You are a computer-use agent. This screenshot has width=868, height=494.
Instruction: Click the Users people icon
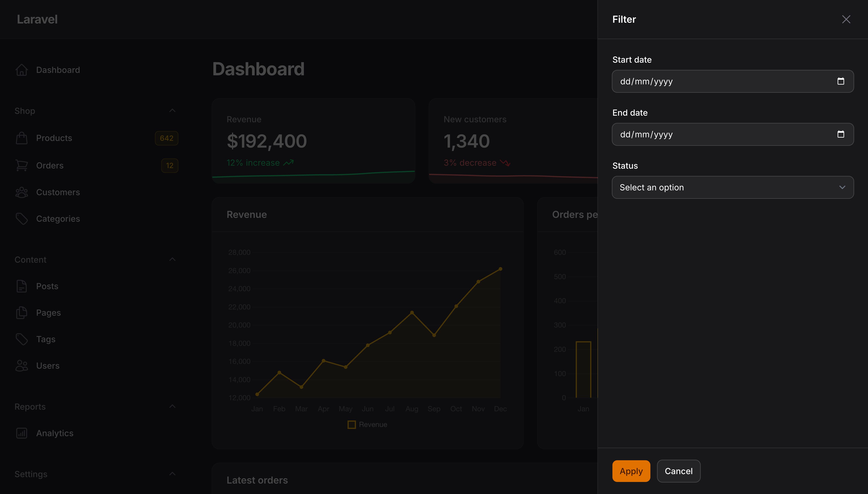(22, 366)
